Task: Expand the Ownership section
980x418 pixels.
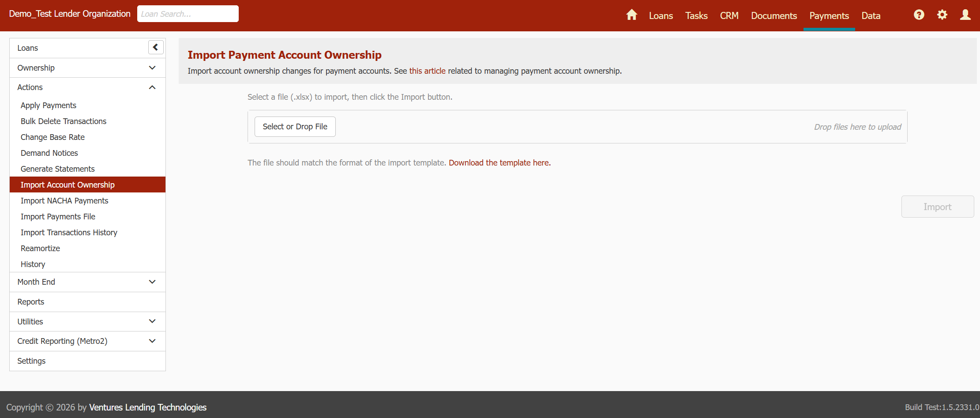Action: (x=152, y=68)
